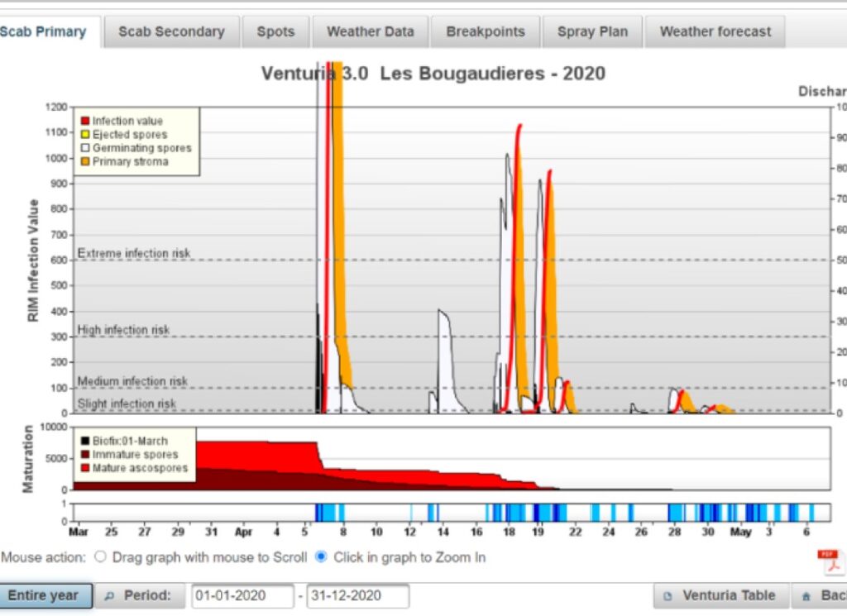Click the red Infection value legend swatch
Image resolution: width=847 pixels, height=616 pixels.
pyautogui.click(x=85, y=121)
